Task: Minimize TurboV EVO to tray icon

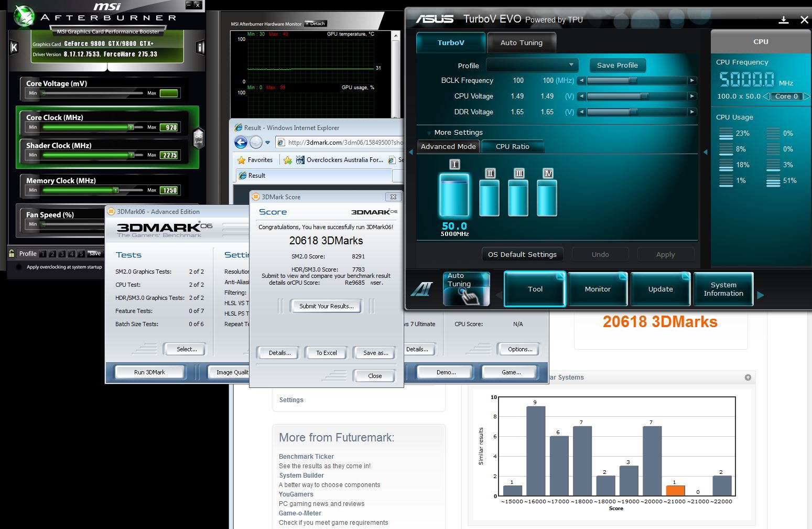Action: coord(784,20)
